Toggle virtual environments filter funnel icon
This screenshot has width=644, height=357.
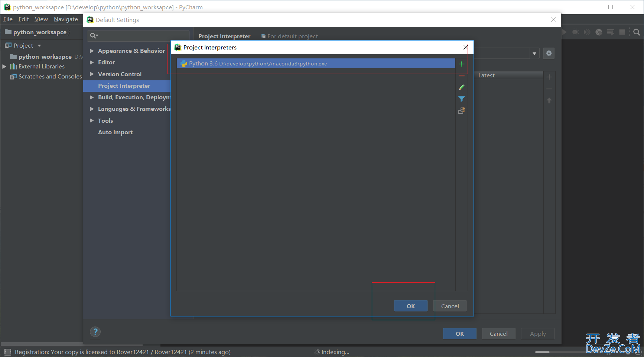click(x=462, y=99)
